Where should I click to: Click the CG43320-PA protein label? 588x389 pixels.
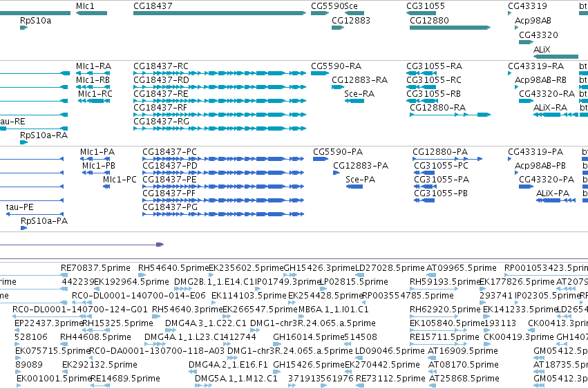[x=547, y=180]
